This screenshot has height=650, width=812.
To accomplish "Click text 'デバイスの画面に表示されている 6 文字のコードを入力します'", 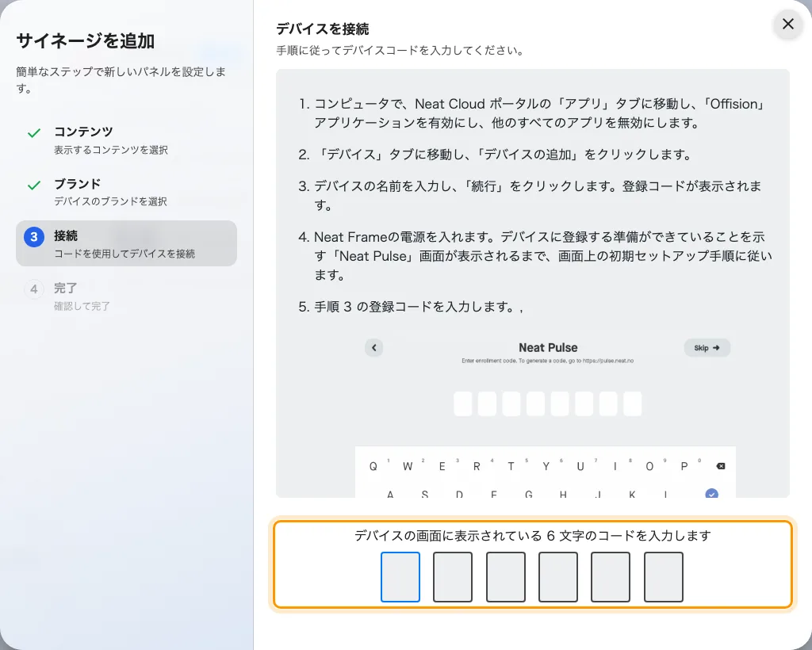I will [x=532, y=536].
